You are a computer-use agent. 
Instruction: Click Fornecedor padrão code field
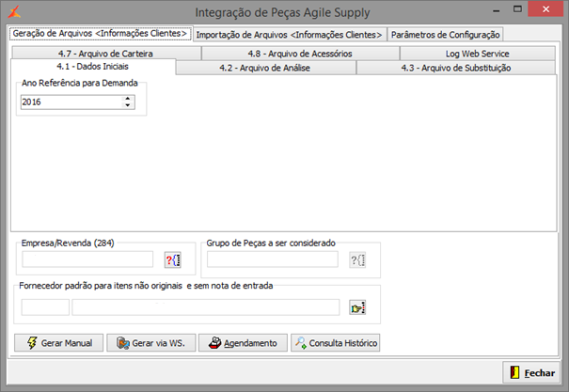click(x=45, y=307)
